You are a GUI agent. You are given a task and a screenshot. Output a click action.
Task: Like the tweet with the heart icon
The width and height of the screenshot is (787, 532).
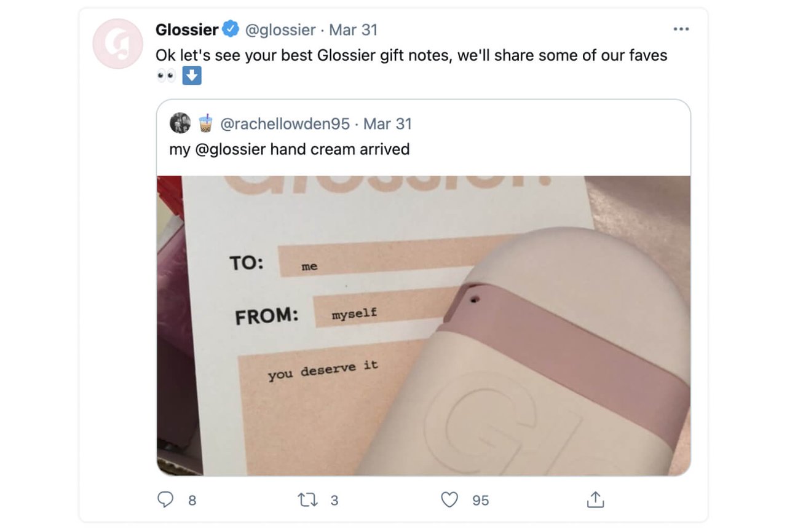pos(450,500)
